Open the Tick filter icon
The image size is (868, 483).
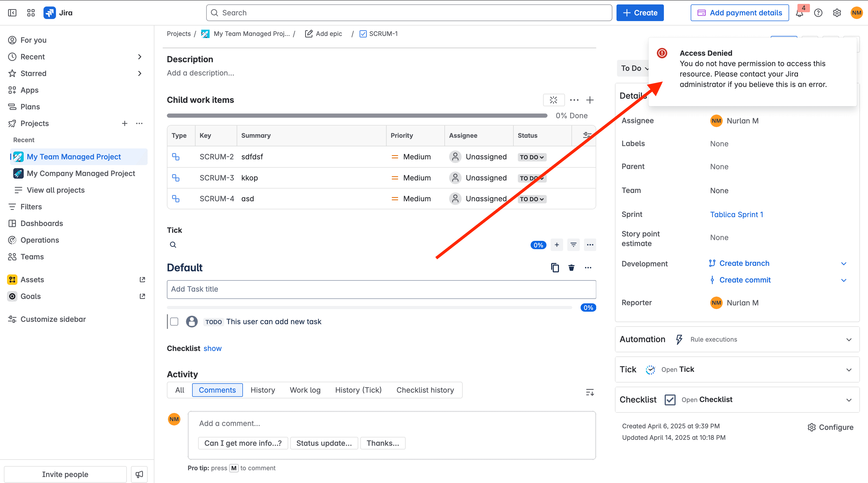(574, 245)
